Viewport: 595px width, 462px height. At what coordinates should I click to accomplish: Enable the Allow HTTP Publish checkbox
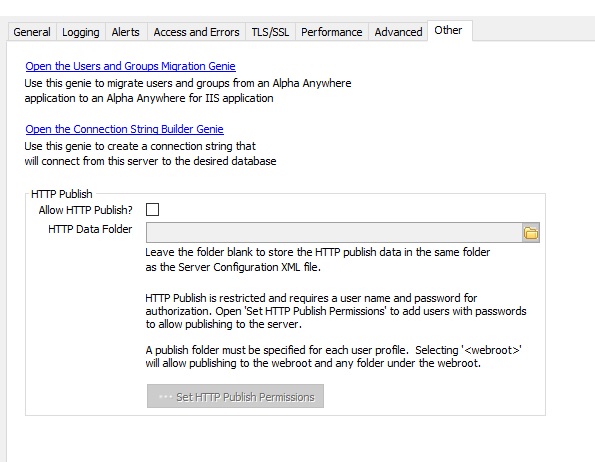coord(153,209)
